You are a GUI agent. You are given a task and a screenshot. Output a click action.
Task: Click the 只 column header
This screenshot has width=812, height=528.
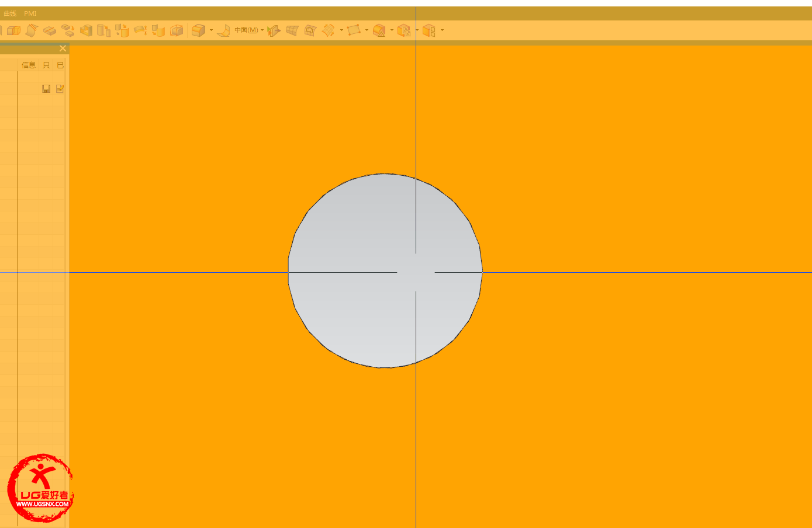46,65
